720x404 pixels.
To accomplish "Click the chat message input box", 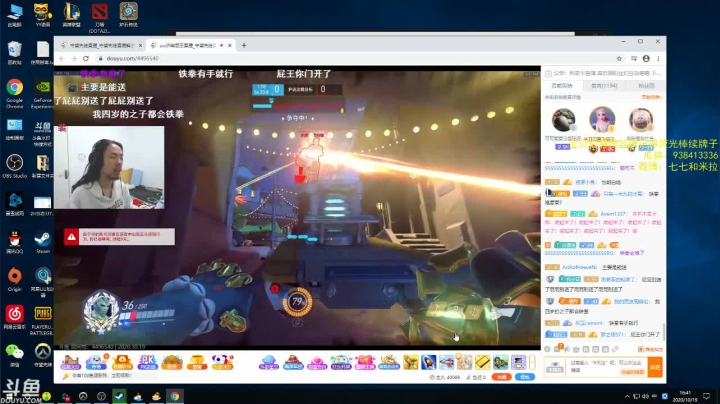I will click(606, 366).
